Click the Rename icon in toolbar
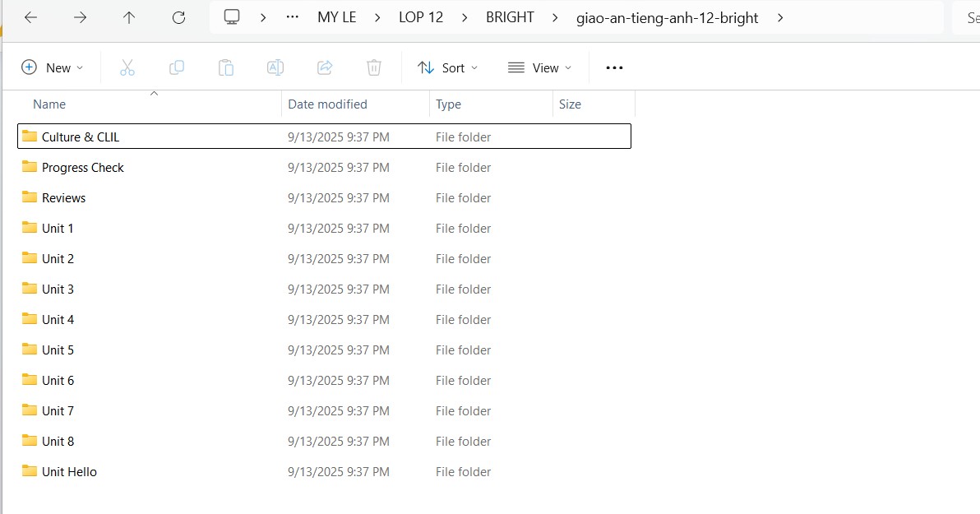980x514 pixels. (x=275, y=68)
